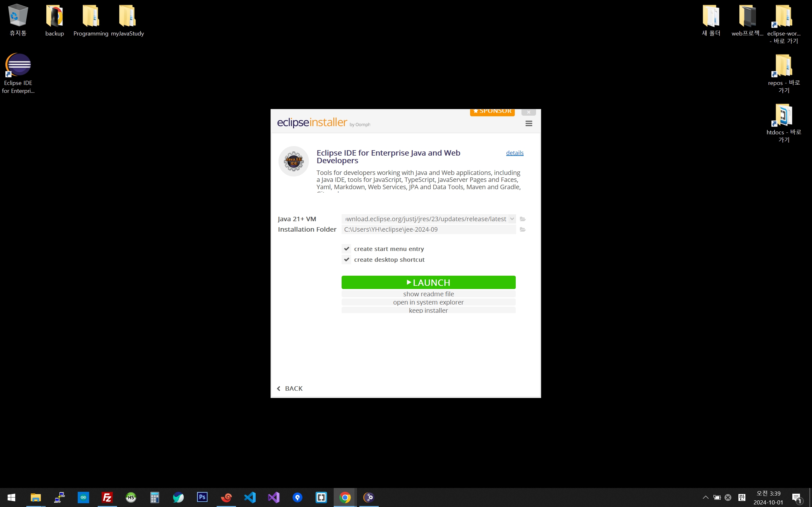Viewport: 812px width, 507px height.
Task: Click the Java EE IDE product icon
Action: click(294, 161)
